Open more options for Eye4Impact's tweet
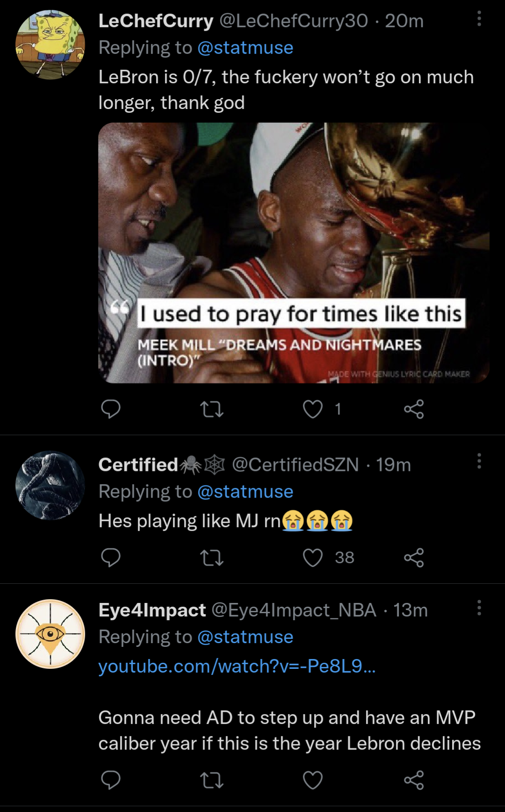 (479, 608)
